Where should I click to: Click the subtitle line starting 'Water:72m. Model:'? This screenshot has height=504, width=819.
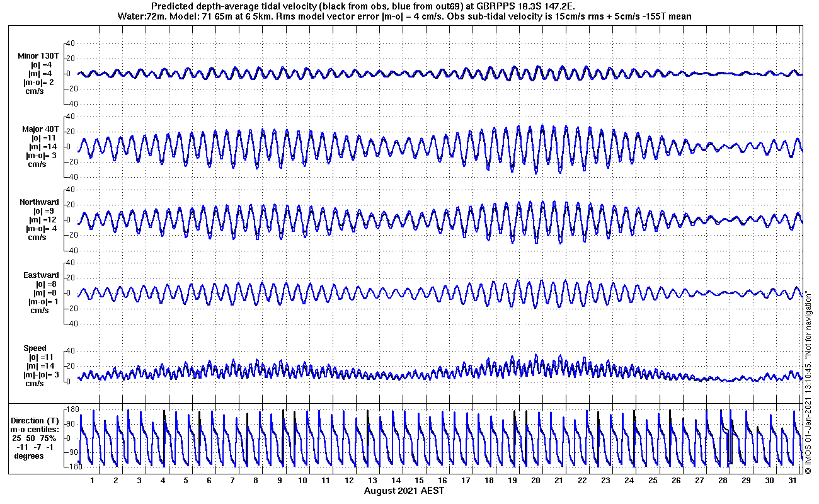click(x=404, y=16)
